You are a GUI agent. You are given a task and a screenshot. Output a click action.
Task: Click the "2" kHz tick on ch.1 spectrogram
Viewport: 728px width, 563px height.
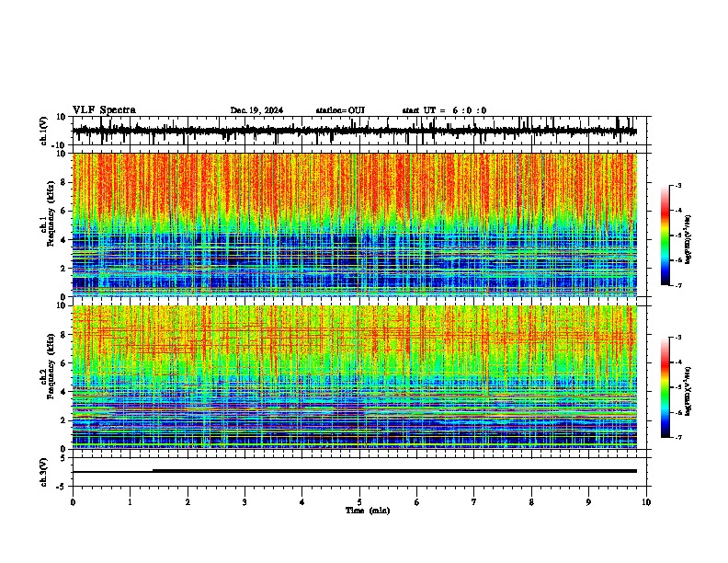64,268
